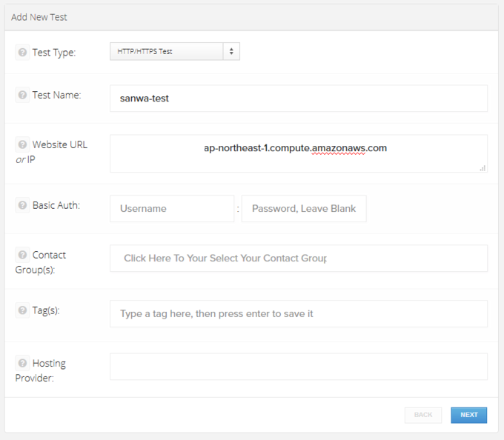Screen dimensions: 504x440
Task: Click help icon beside Website URL
Action: pyautogui.click(x=22, y=144)
